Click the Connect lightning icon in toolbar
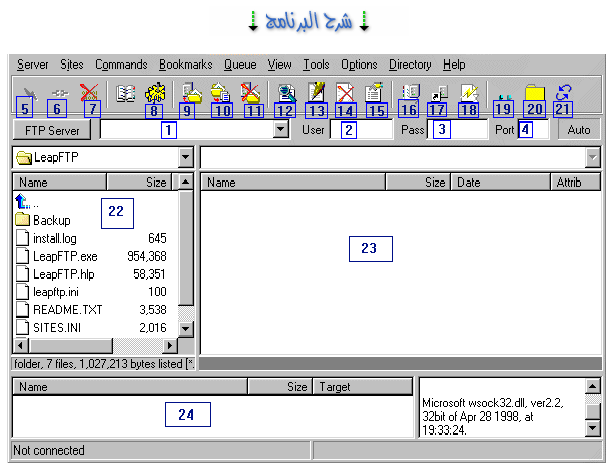 (x=26, y=91)
